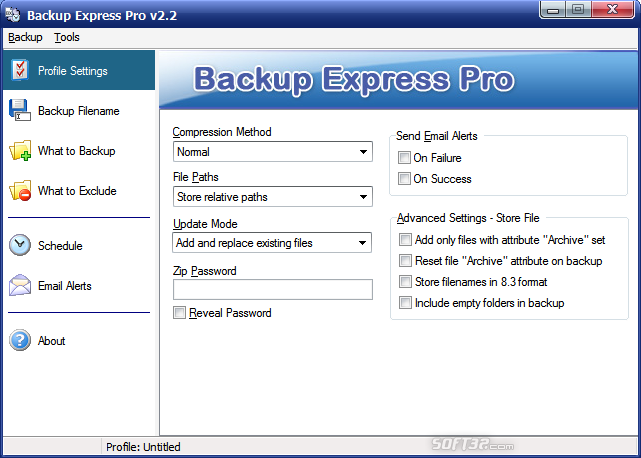641x458 pixels.
Task: Select What to Backup in sidebar
Action: click(76, 151)
